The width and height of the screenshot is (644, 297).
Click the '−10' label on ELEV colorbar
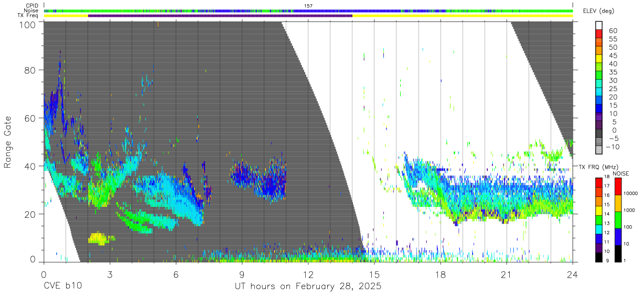[x=611, y=147]
